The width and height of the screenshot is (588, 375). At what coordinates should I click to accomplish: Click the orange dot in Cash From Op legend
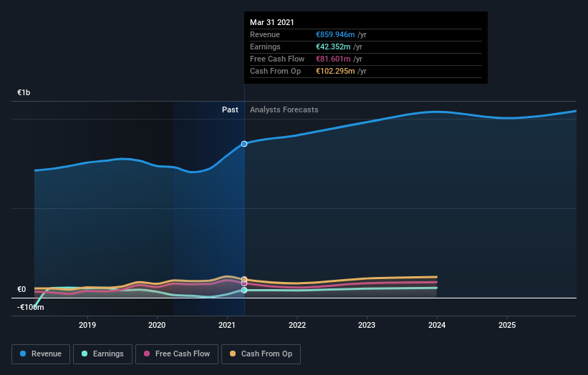tap(233, 354)
